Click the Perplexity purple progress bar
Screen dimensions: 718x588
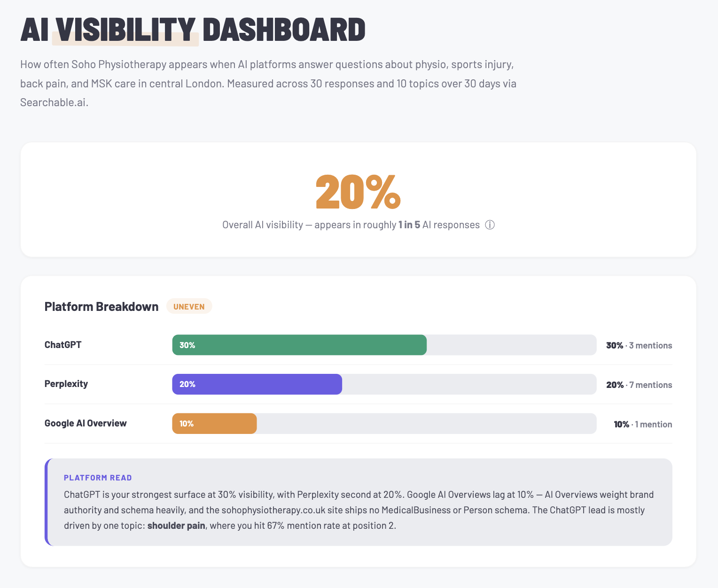click(257, 384)
